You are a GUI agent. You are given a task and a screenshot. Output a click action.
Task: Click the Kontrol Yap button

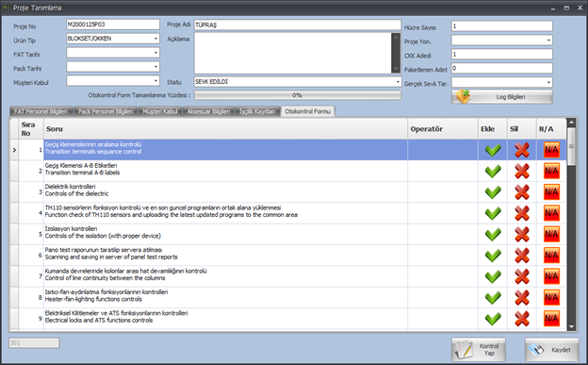[479, 350]
